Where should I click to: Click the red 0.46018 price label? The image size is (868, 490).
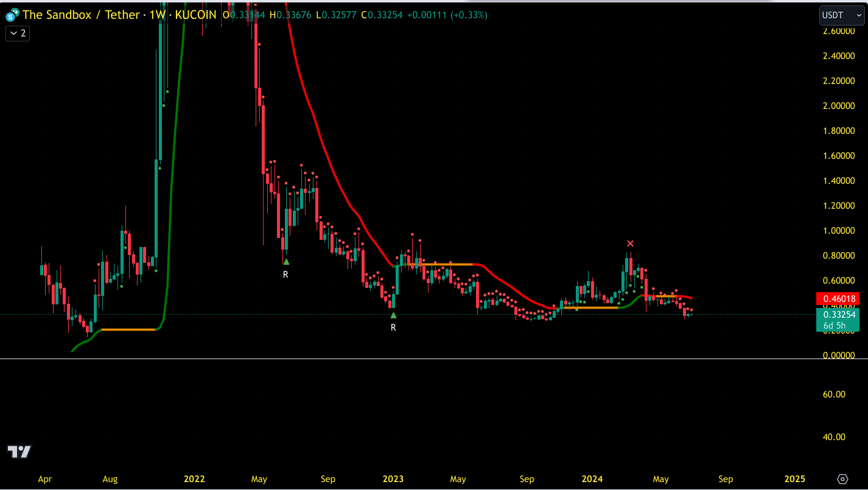click(x=838, y=299)
